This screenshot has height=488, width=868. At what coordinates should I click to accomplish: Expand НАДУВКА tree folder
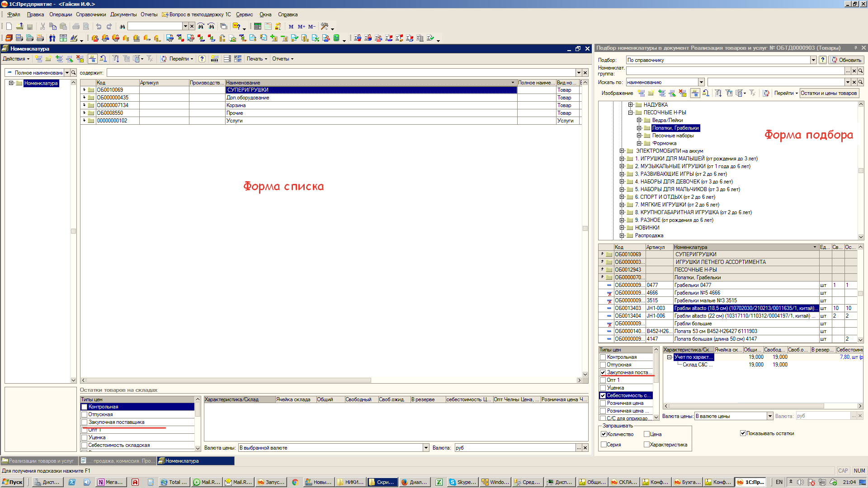[631, 105]
